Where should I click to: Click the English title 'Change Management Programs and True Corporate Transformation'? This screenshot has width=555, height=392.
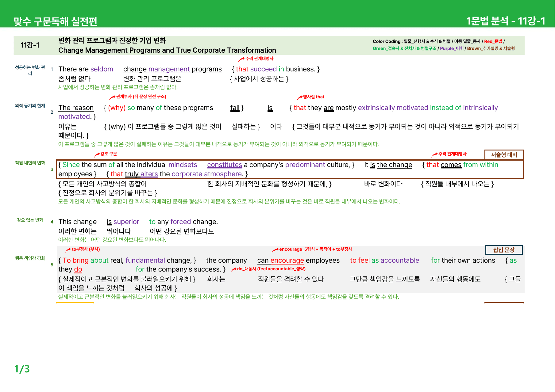coord(167,50)
